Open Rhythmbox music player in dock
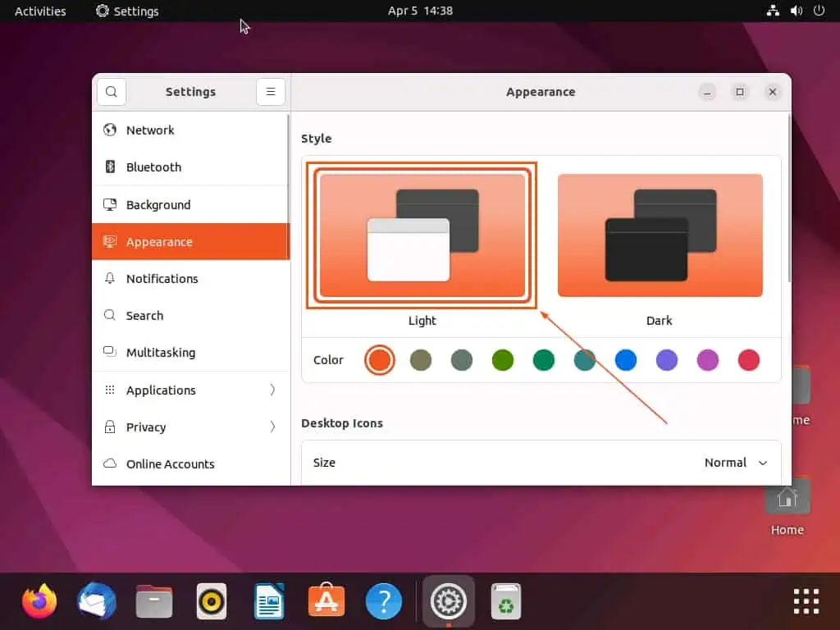840x630 pixels. [x=212, y=601]
